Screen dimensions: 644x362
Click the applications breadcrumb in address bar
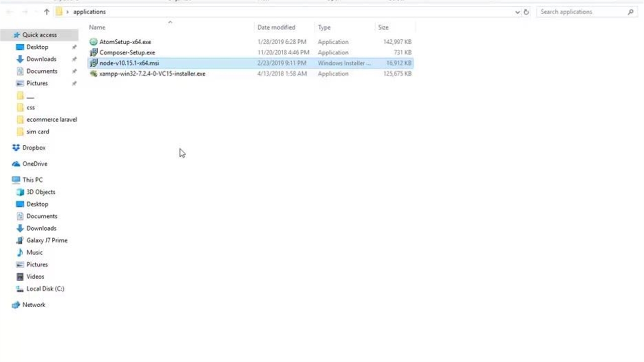pyautogui.click(x=90, y=12)
